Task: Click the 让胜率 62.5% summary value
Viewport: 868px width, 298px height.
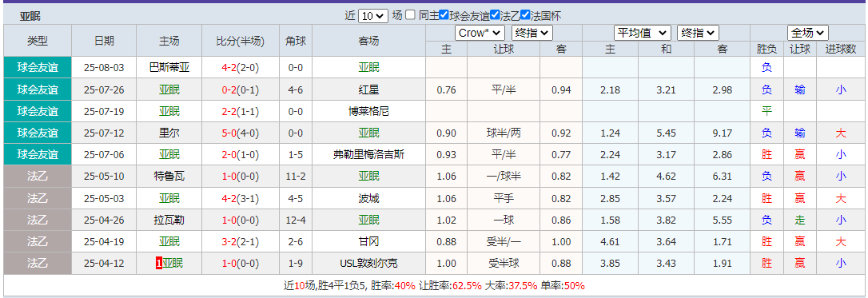Action: (468, 286)
